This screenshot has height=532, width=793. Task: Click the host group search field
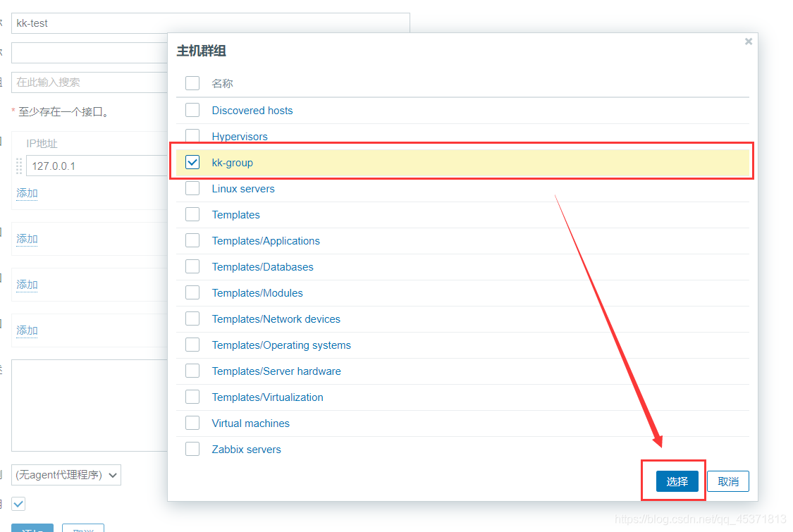coord(90,82)
